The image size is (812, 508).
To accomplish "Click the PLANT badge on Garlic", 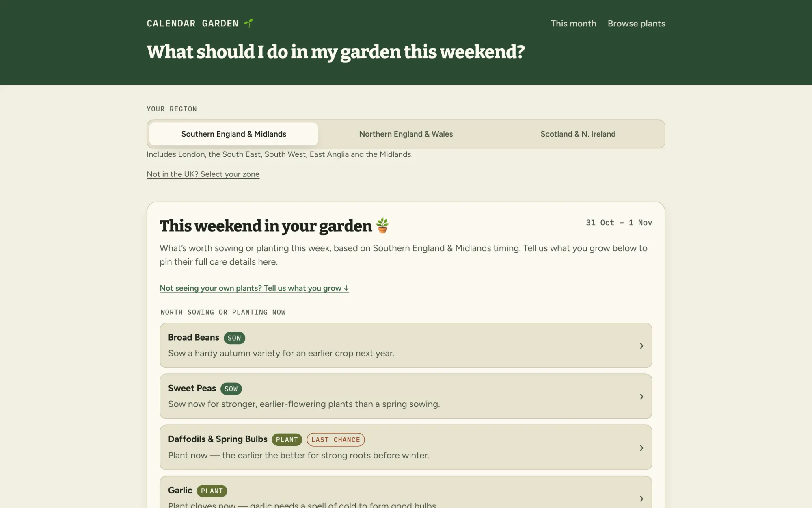I will click(x=212, y=491).
